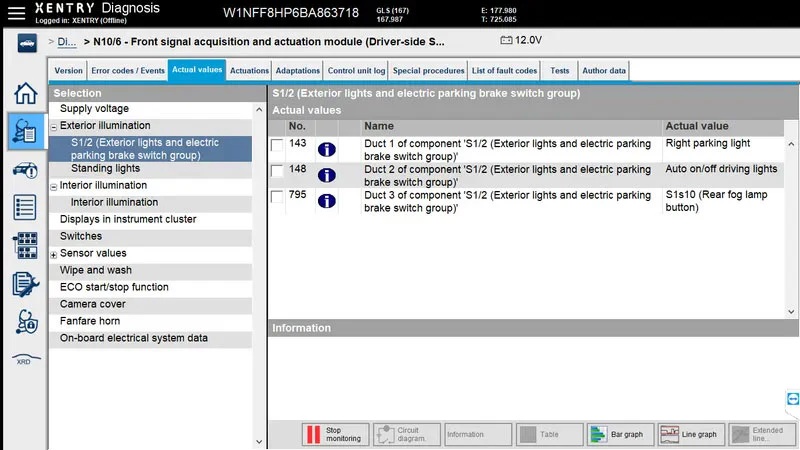Open the hamburger menu in Xentry header
Screen dimensions: 800x450
[16, 13]
